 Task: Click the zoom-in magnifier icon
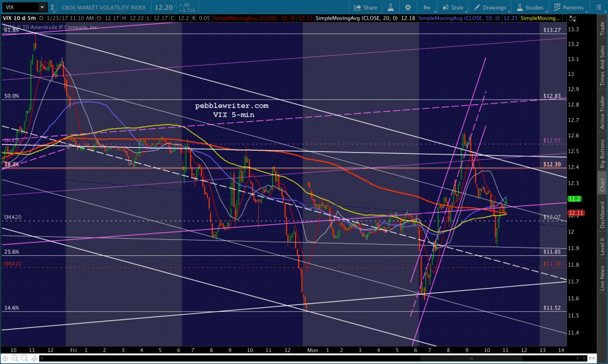coord(14,359)
